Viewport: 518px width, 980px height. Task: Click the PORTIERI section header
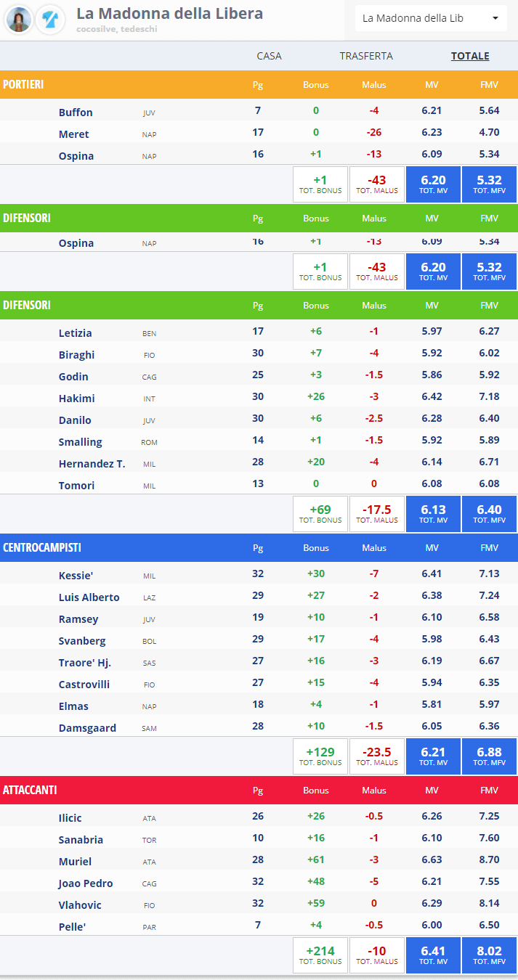pos(24,84)
